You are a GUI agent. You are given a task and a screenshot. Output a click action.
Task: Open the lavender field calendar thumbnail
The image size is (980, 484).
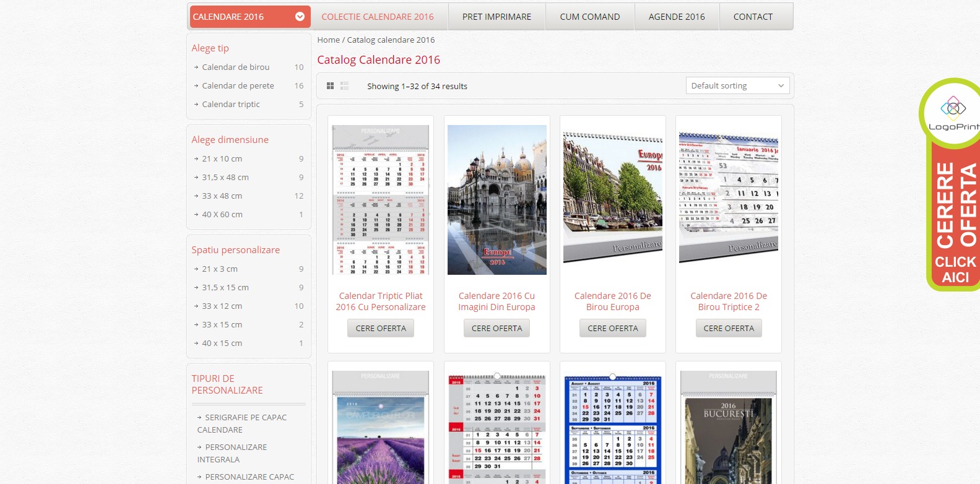(x=381, y=427)
